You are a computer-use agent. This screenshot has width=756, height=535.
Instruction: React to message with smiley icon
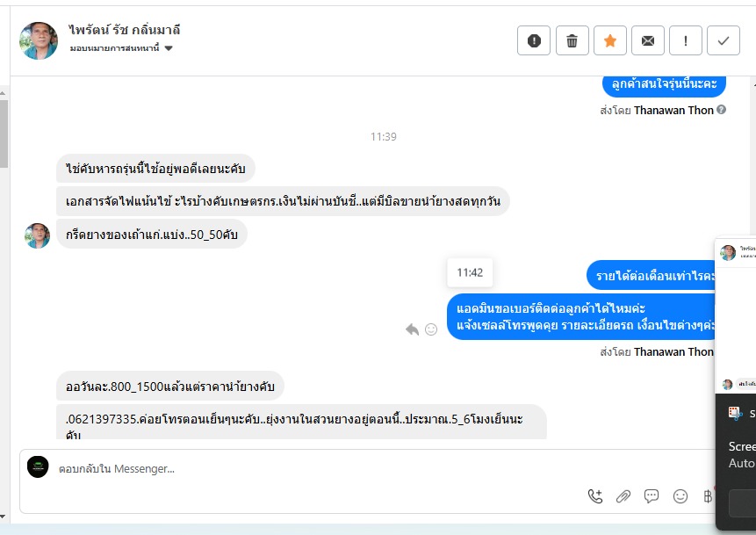coord(431,329)
